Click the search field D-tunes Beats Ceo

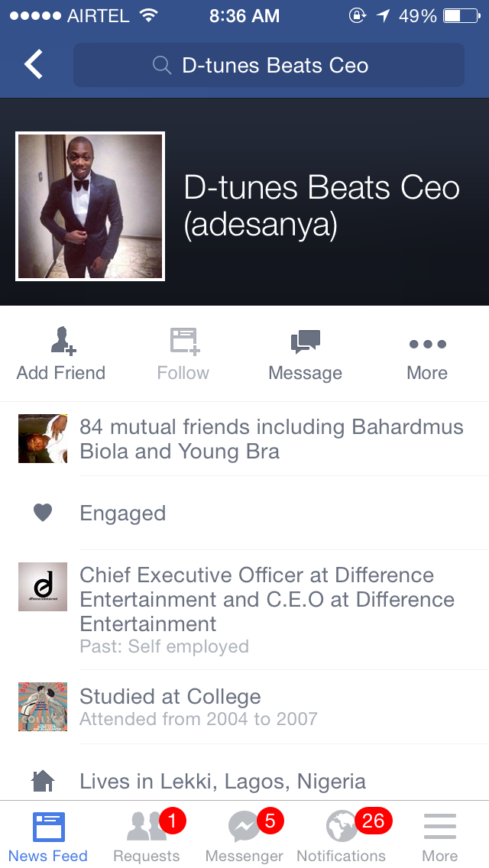pos(275,66)
